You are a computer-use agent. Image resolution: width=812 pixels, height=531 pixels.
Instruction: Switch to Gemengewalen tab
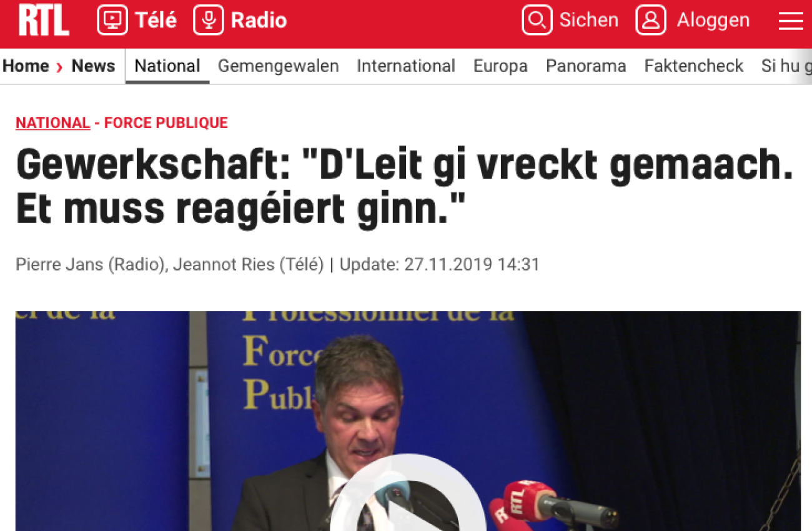pyautogui.click(x=279, y=66)
